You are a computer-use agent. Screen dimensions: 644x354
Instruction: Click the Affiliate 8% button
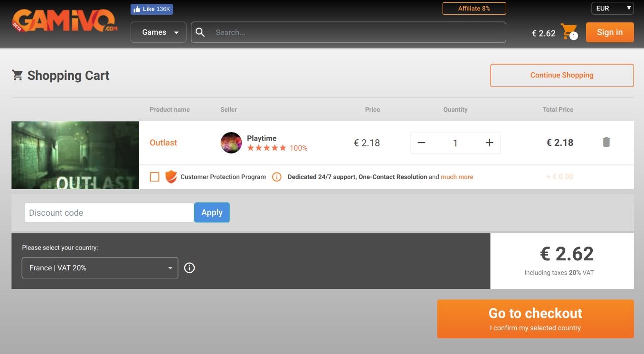(474, 9)
